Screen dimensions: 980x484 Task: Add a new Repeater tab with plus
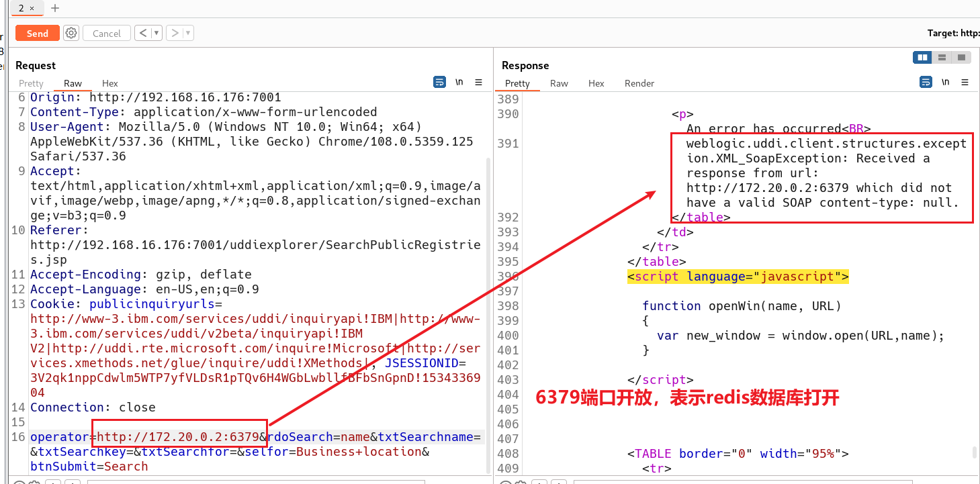point(55,8)
